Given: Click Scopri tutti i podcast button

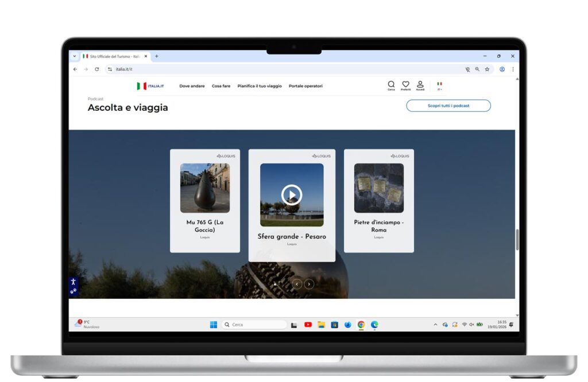Looking at the screenshot, I should 448,106.
